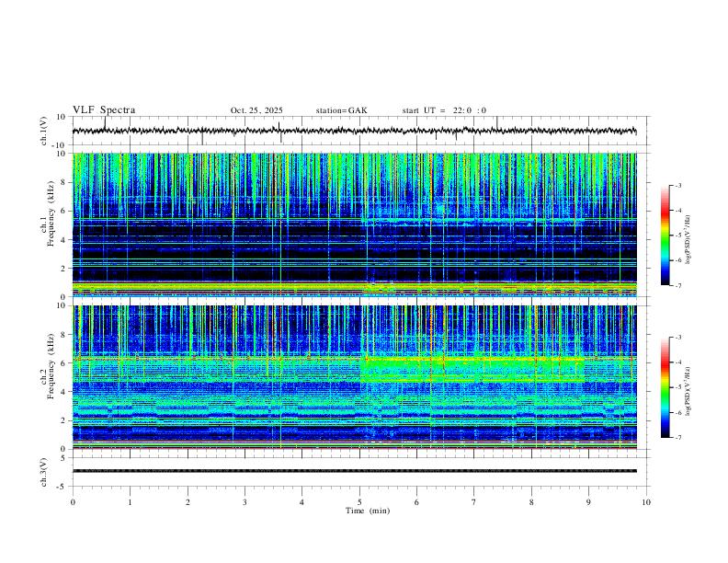Image resolution: width=728 pixels, height=563 pixels.
Task: Click time axis tick label '8'
Action: 531,502
